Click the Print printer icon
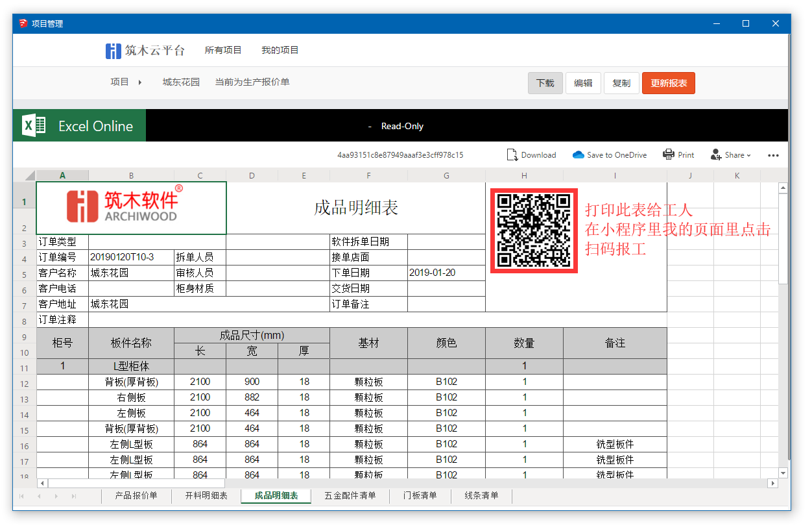This screenshot has height=531, width=812. (669, 154)
